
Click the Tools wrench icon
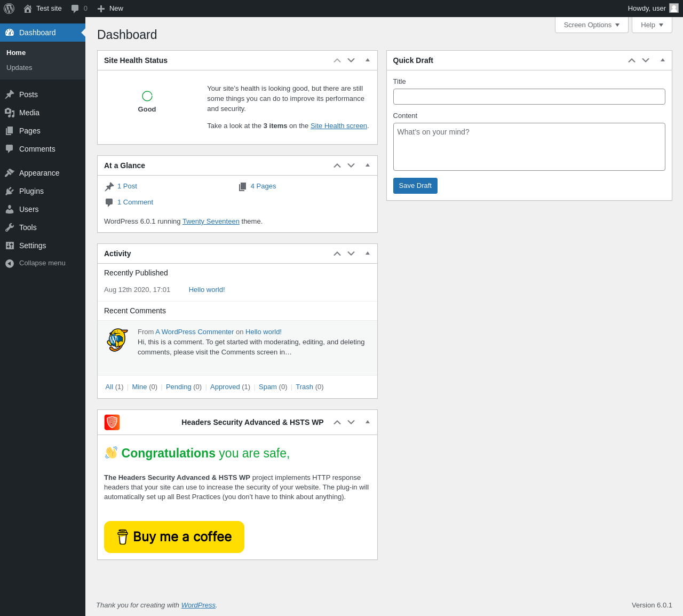tap(10, 227)
